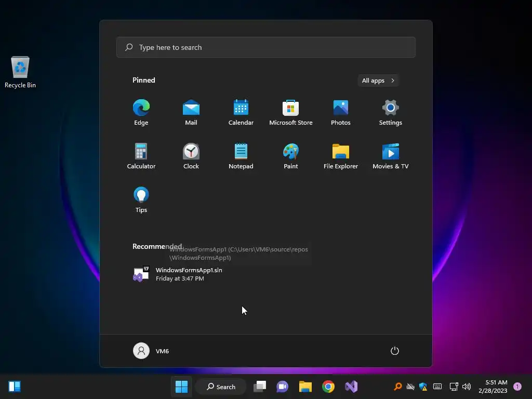Launch the Photos app
Screen dimensions: 532x399
point(341,113)
